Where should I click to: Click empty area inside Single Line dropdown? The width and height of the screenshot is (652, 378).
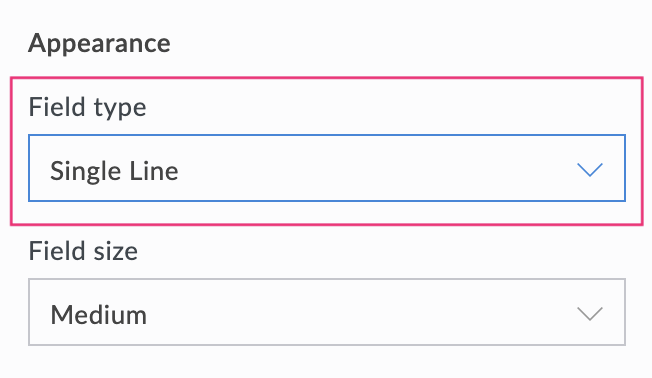click(x=374, y=168)
